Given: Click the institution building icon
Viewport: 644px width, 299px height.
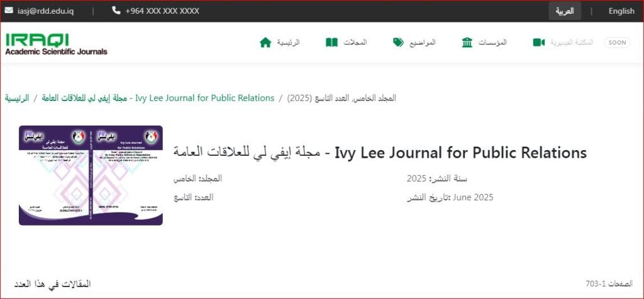Looking at the screenshot, I should (467, 43).
